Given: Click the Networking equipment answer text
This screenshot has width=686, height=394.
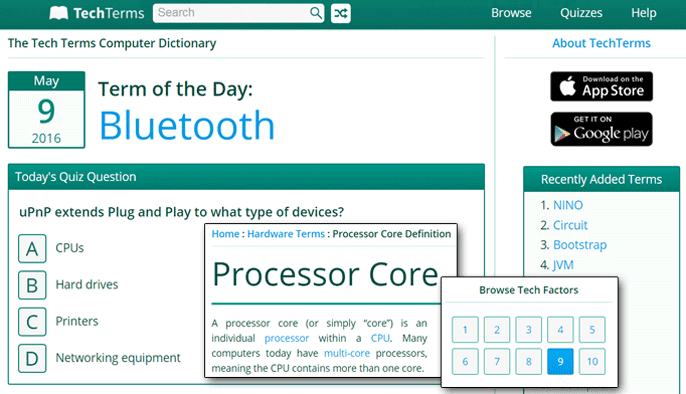Looking at the screenshot, I should (118, 358).
